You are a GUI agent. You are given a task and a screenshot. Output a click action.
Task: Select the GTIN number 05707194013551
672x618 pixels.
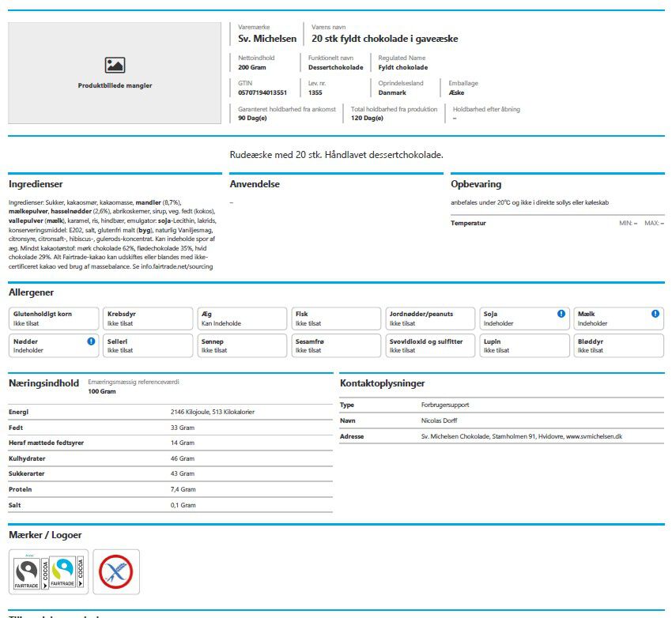pyautogui.click(x=262, y=92)
